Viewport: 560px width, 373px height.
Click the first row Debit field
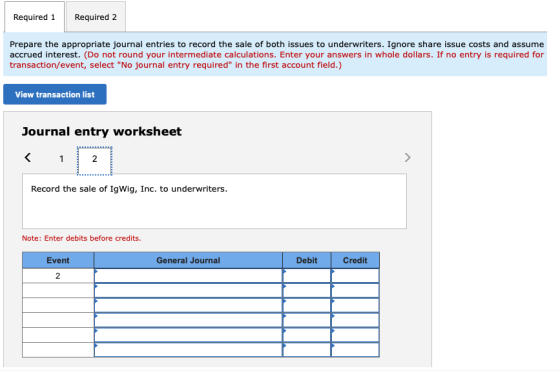pos(307,276)
